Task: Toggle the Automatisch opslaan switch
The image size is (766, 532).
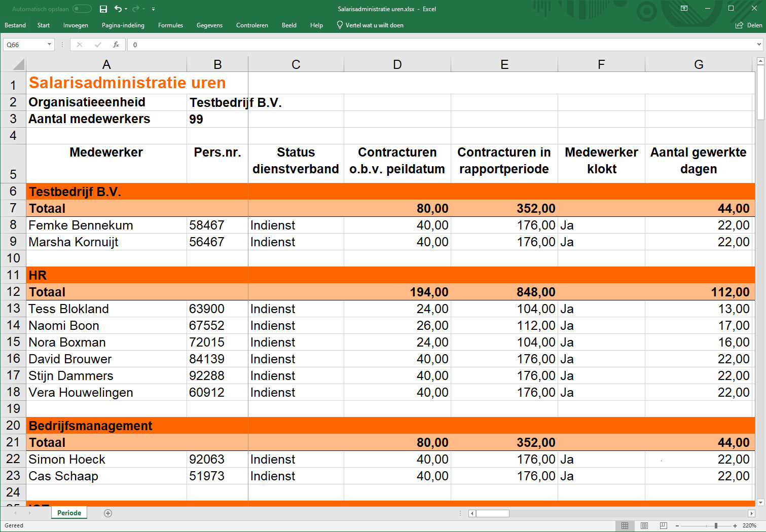Action: click(82, 9)
